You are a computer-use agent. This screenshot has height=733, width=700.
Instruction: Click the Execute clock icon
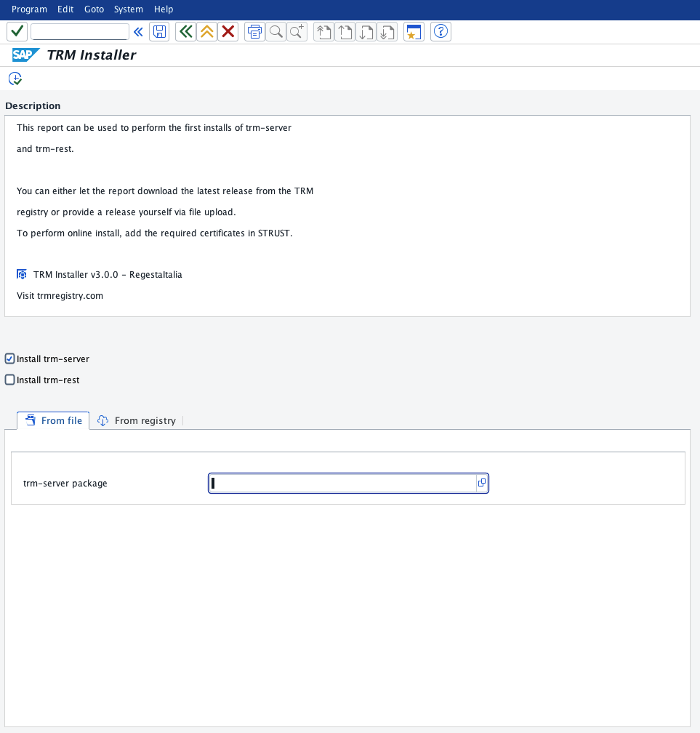15,79
